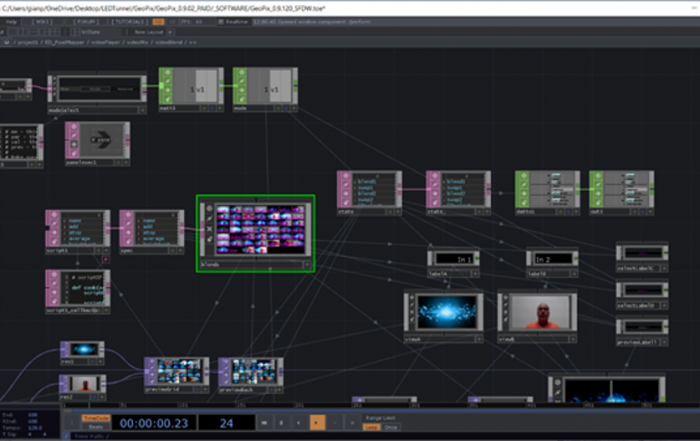Open the Help menu
The width and height of the screenshot is (700, 441).
(16, 20)
